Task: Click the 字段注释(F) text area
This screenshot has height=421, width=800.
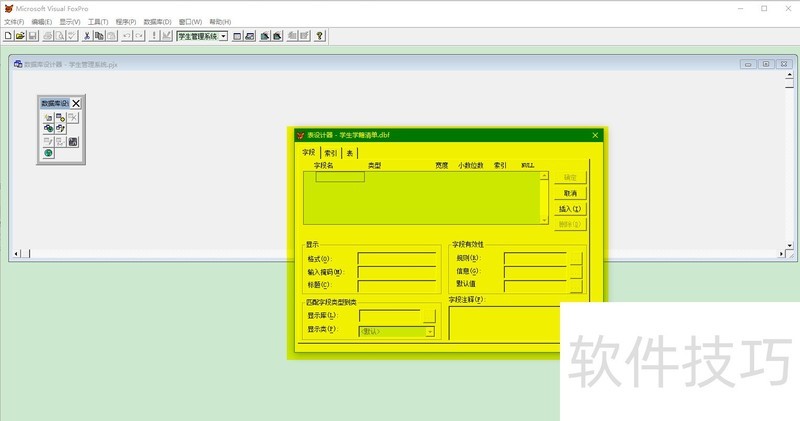Action: pos(504,323)
